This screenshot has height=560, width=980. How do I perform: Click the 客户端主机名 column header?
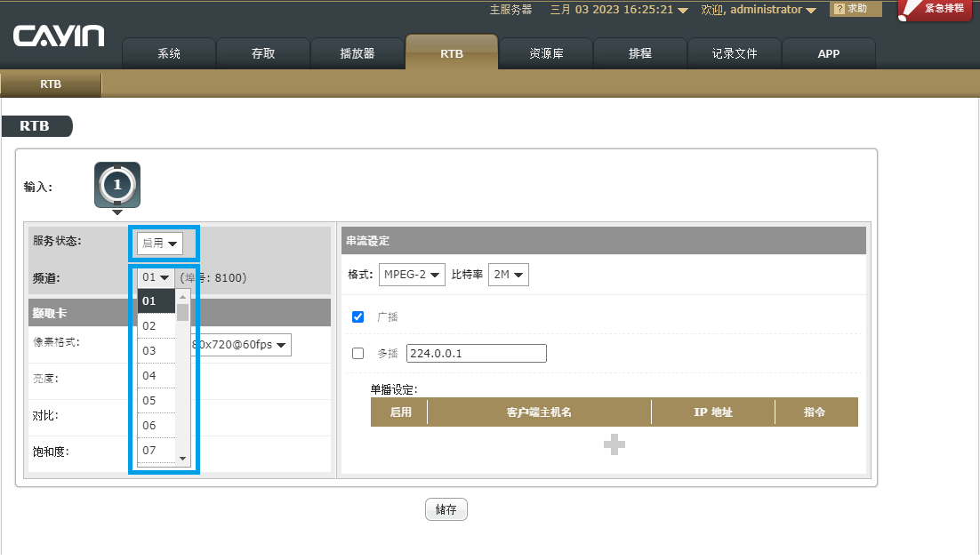click(x=539, y=412)
